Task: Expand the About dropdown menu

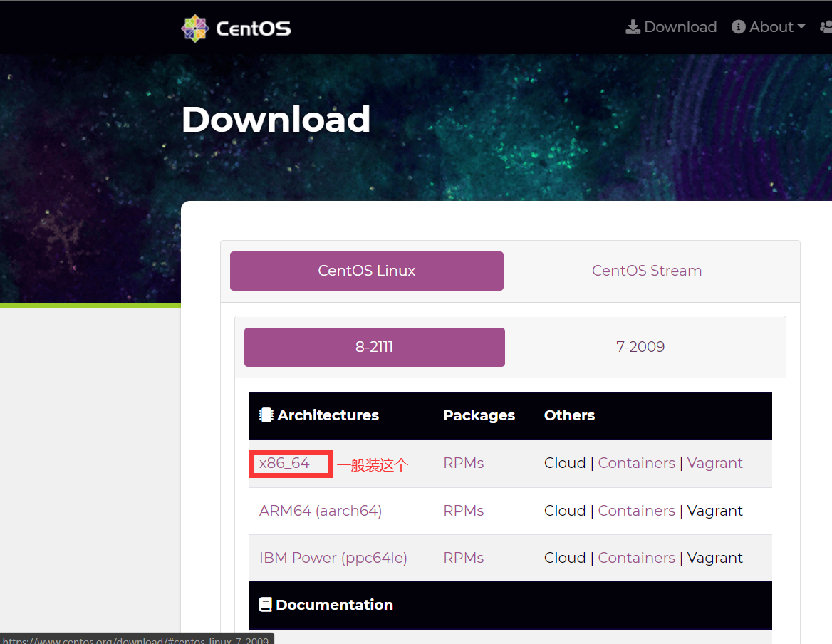Action: (x=768, y=26)
